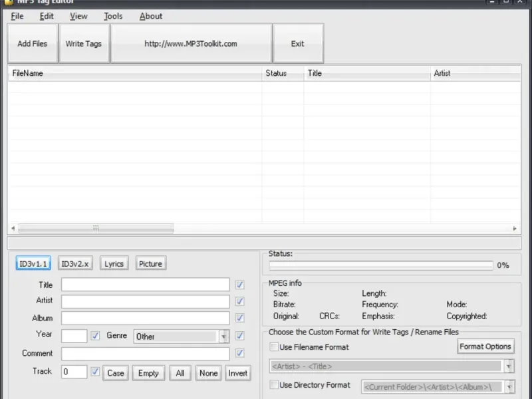
Task: Focus the Album input field
Action: (x=145, y=318)
